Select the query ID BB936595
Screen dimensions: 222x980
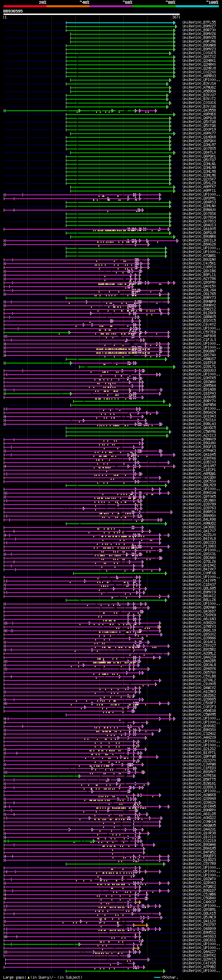click(x=13, y=11)
